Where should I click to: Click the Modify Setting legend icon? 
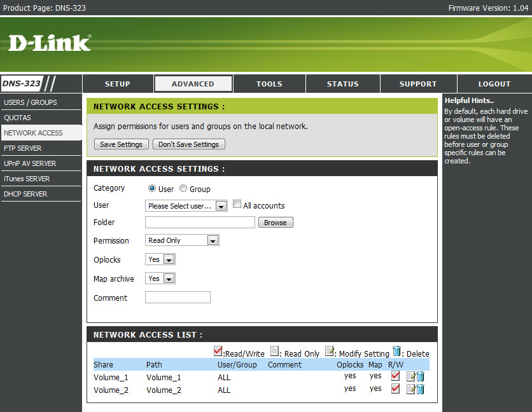tap(329, 351)
